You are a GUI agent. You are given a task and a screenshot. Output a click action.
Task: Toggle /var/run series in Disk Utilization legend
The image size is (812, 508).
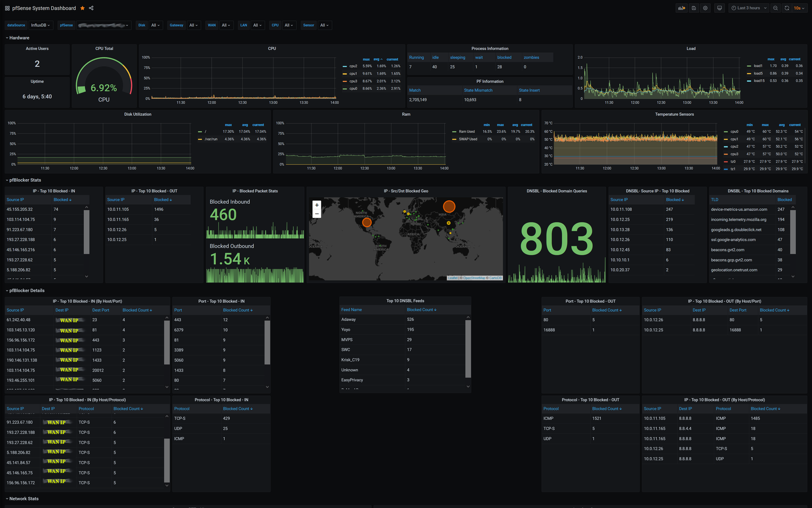point(211,139)
